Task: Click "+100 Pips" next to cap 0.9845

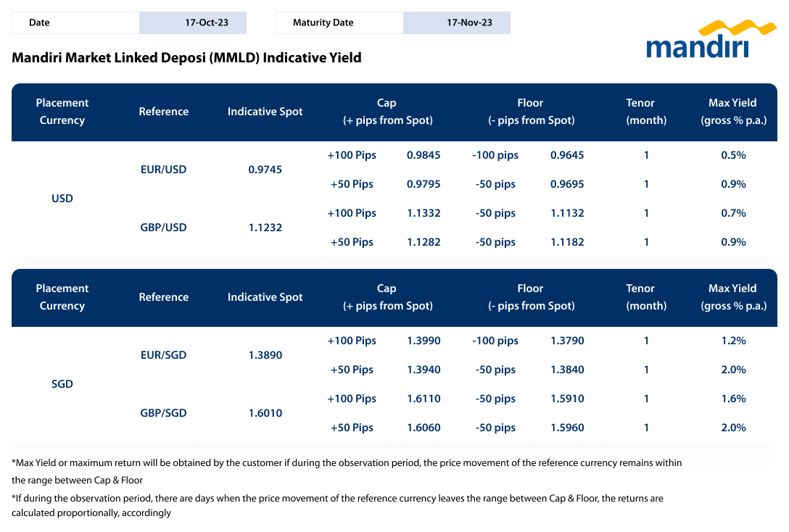Action: [x=352, y=155]
